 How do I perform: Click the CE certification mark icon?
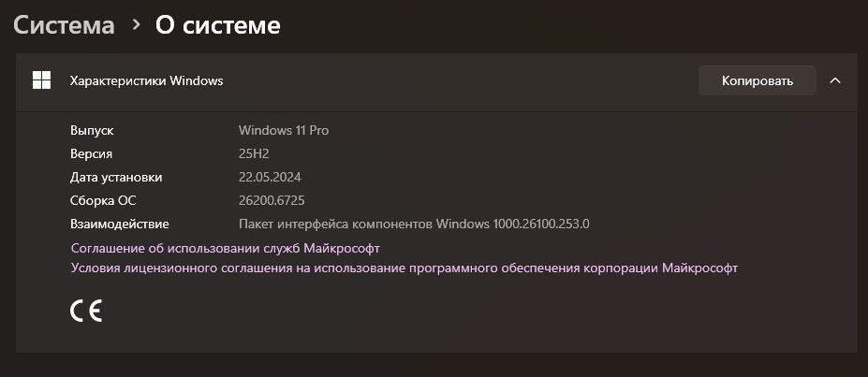pyautogui.click(x=86, y=312)
